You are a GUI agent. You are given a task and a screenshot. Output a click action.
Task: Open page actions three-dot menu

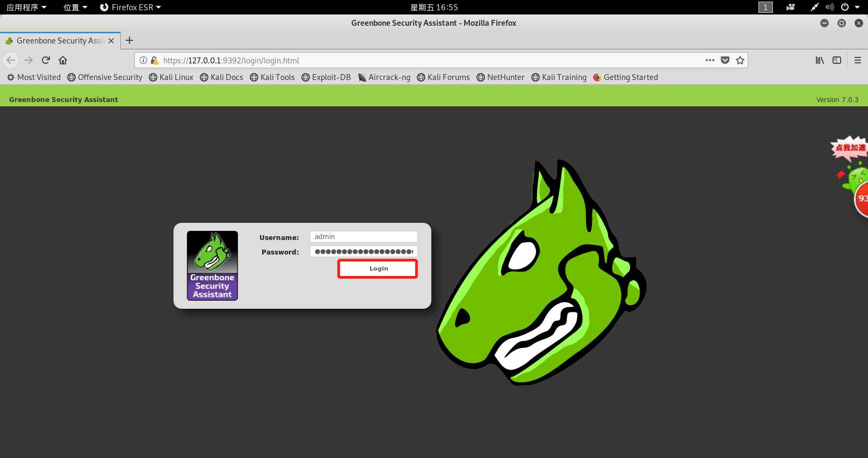[x=710, y=60]
